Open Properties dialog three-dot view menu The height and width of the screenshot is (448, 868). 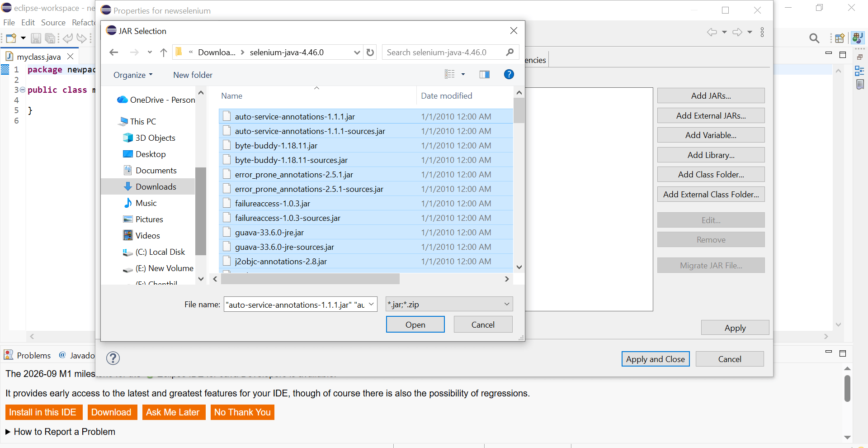pos(762,32)
